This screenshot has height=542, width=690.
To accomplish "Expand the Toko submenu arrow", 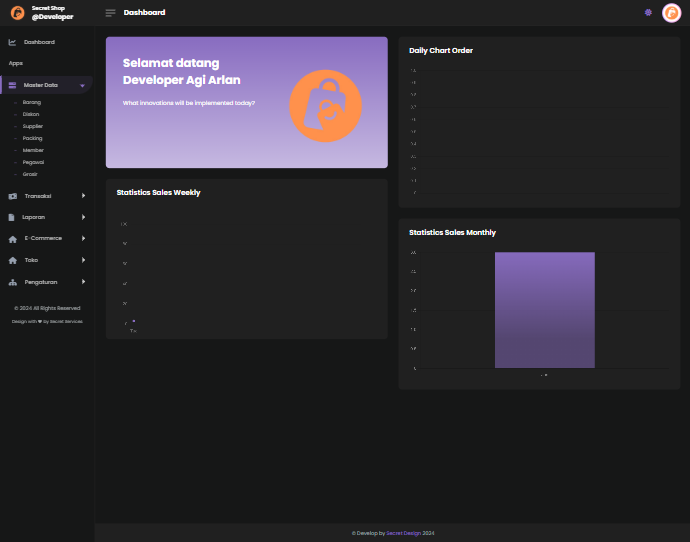I will pyautogui.click(x=83, y=260).
